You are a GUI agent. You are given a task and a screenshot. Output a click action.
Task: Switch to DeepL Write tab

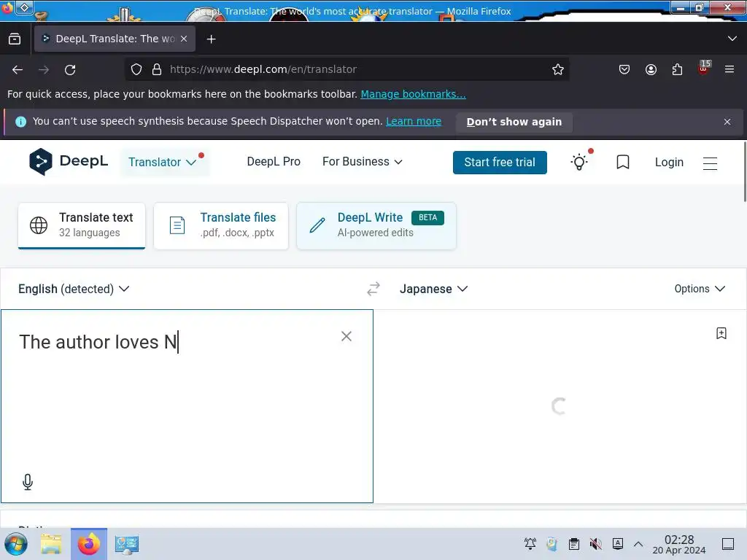pyautogui.click(x=376, y=225)
